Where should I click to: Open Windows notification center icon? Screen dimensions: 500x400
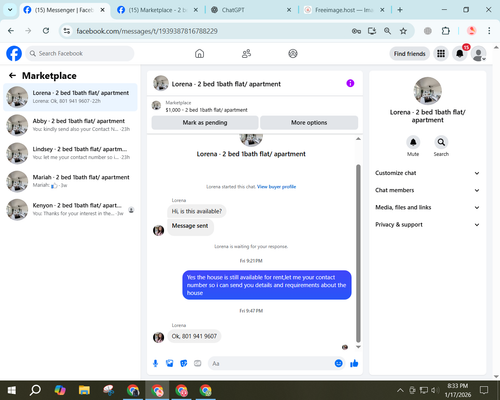[484, 390]
